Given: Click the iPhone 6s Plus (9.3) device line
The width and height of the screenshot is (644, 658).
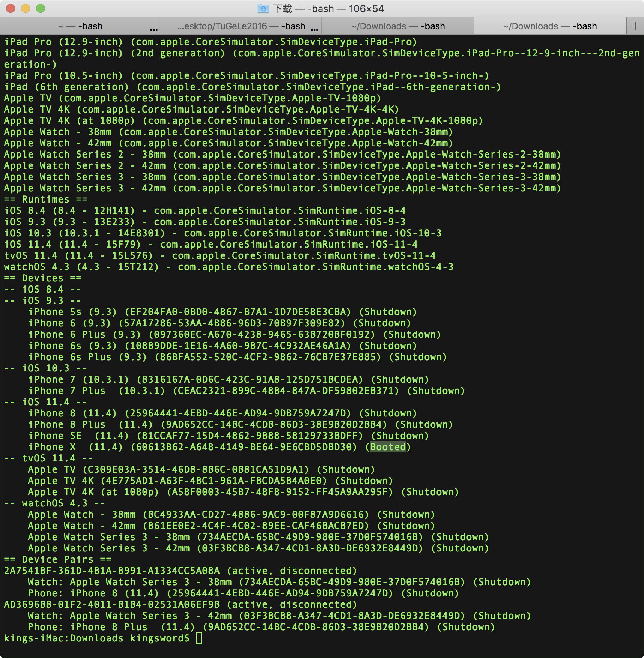Looking at the screenshot, I should (238, 357).
